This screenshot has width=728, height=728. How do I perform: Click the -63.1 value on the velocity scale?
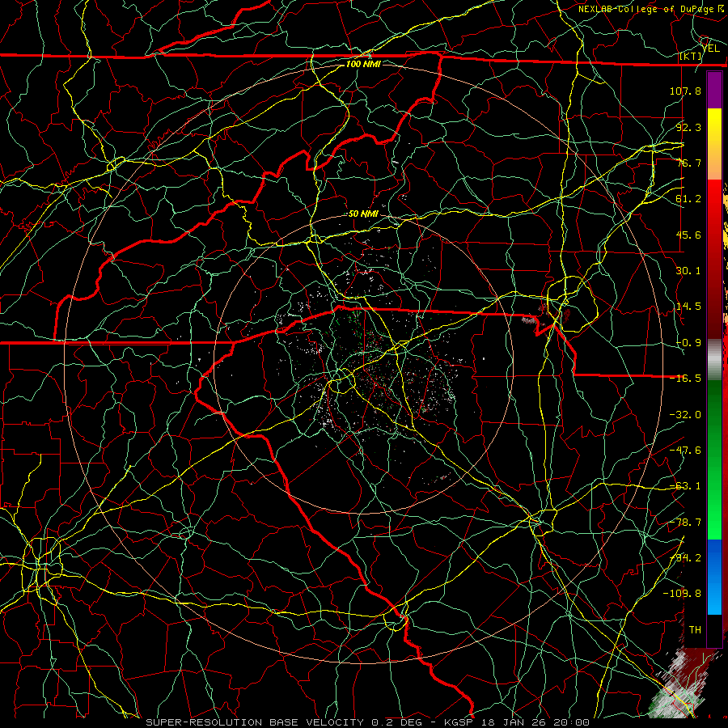coord(685,486)
